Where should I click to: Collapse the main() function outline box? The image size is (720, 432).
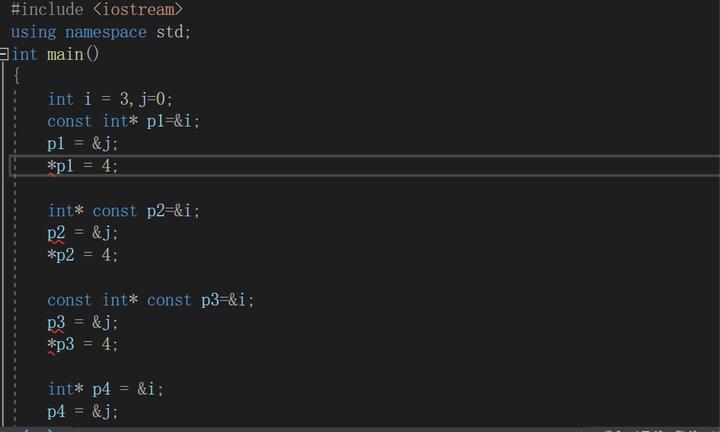5,54
